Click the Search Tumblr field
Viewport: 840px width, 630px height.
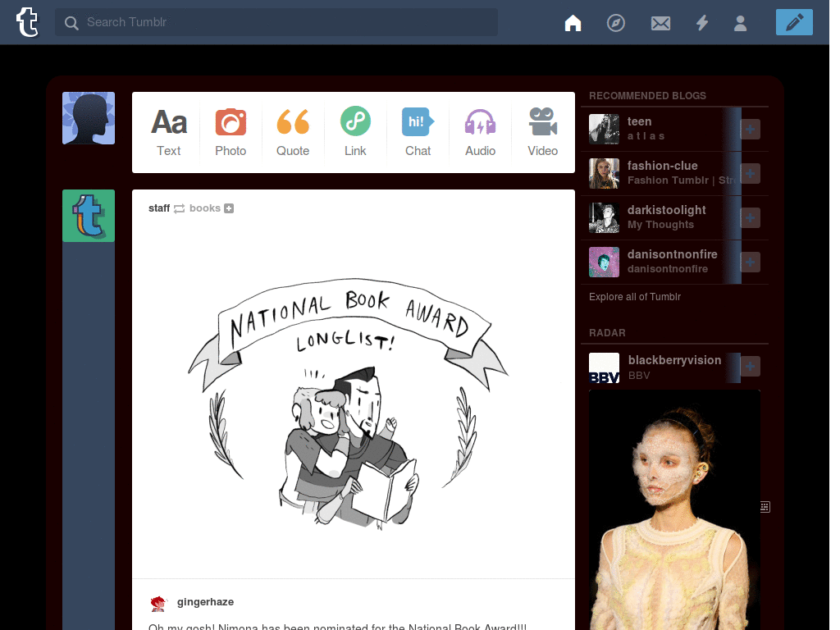click(x=276, y=22)
